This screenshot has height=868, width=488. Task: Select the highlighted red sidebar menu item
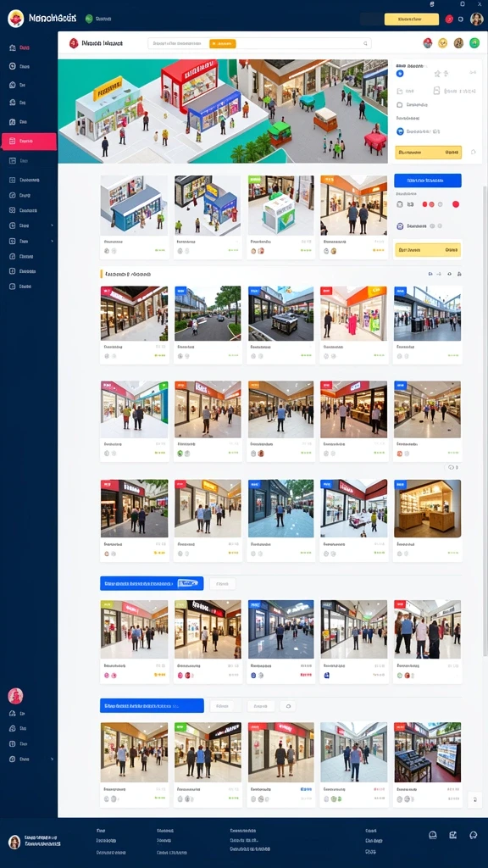[29, 142]
